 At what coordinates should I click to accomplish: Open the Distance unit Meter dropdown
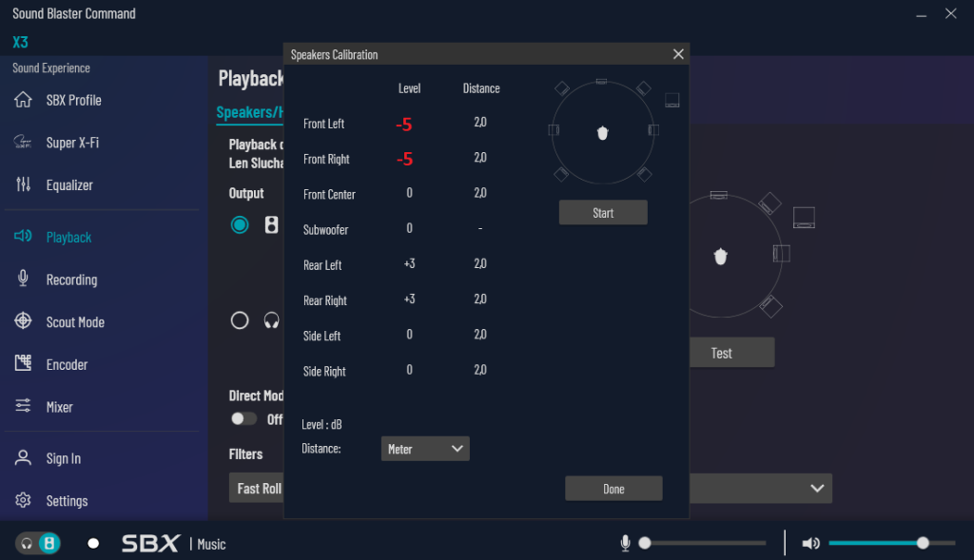pyautogui.click(x=424, y=449)
